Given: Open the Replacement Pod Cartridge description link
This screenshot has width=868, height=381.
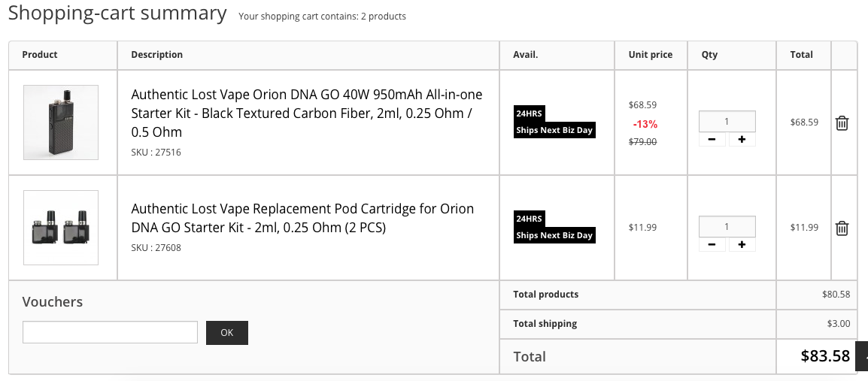Looking at the screenshot, I should [302, 218].
